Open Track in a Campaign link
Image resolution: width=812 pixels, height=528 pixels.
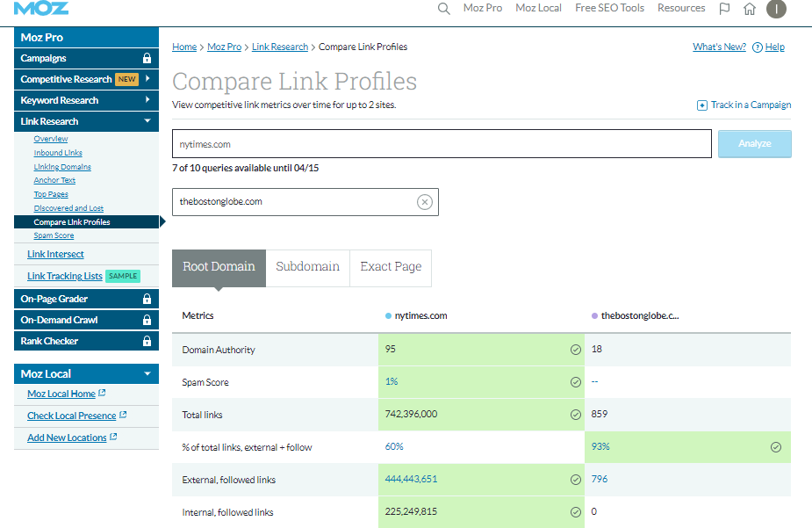click(x=751, y=105)
